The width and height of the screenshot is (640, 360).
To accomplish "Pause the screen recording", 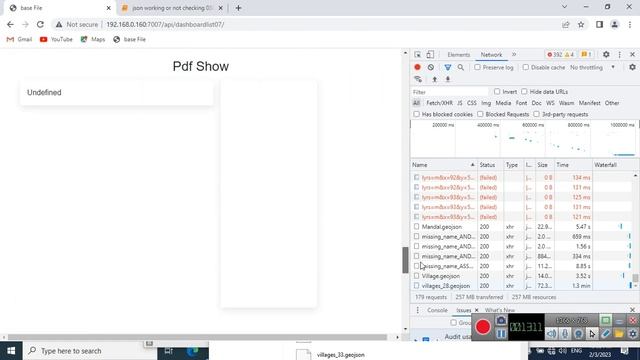I will (x=501, y=333).
